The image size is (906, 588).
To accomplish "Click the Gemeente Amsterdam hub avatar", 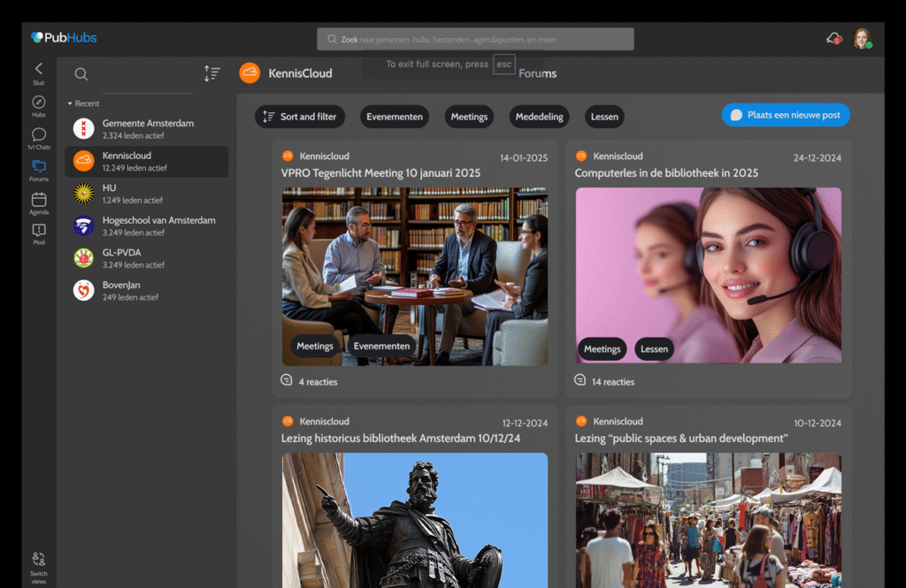I will 84,128.
